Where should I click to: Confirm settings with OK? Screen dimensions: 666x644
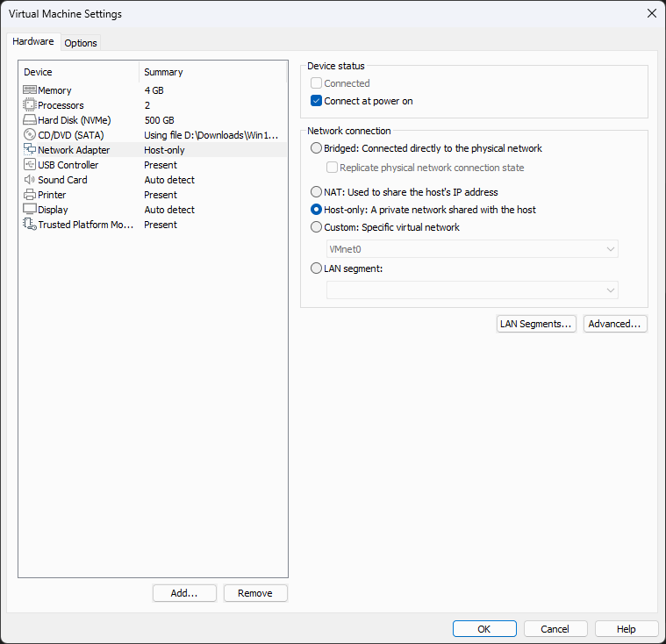tap(484, 629)
